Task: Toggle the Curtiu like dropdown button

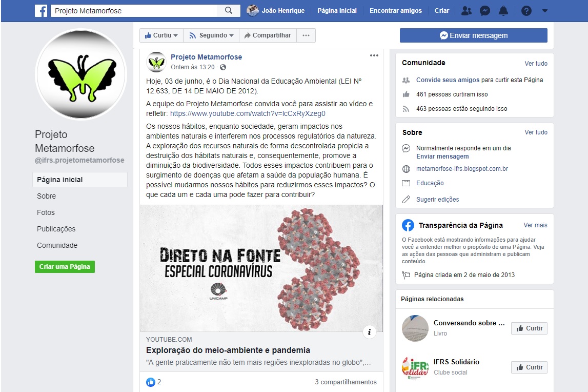Action: 161,35
